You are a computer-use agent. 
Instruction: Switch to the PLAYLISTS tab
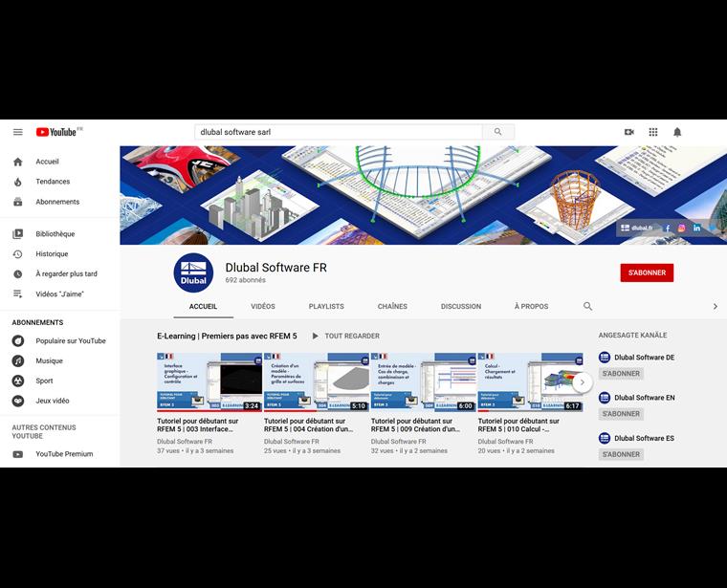326,306
